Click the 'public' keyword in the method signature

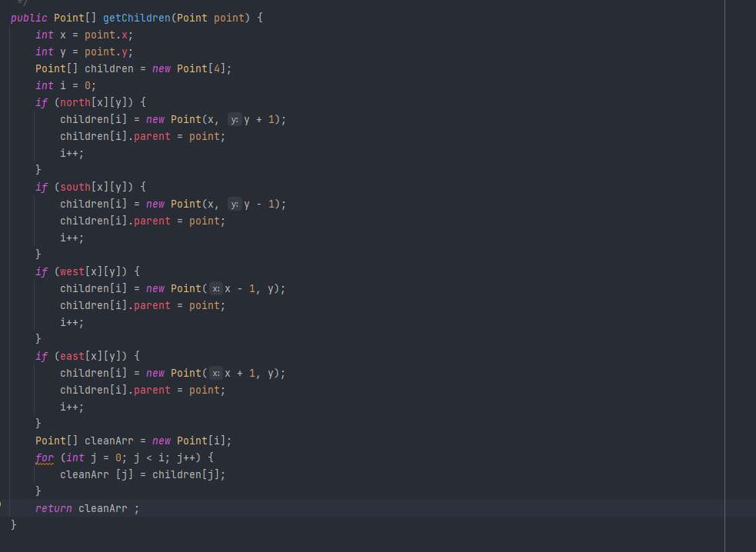(x=29, y=18)
